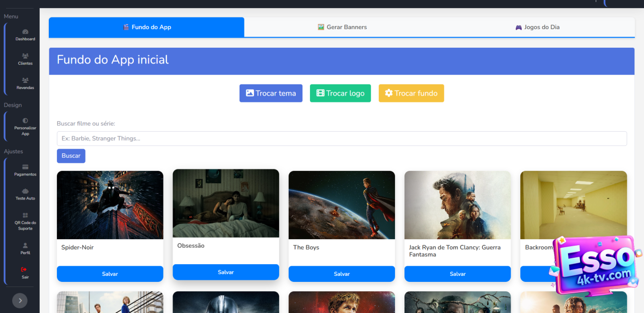Save the Jack Ryan background with Salvar

[x=457, y=274]
